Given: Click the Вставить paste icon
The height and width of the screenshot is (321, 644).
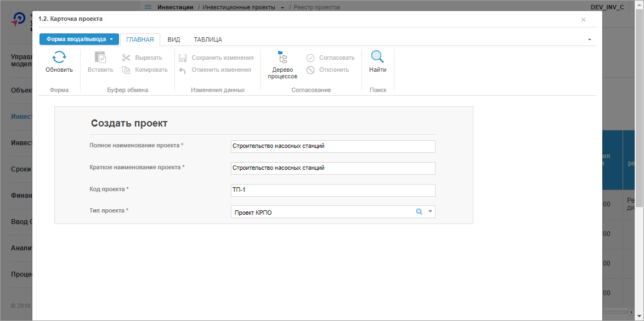Looking at the screenshot, I should pyautogui.click(x=100, y=57).
